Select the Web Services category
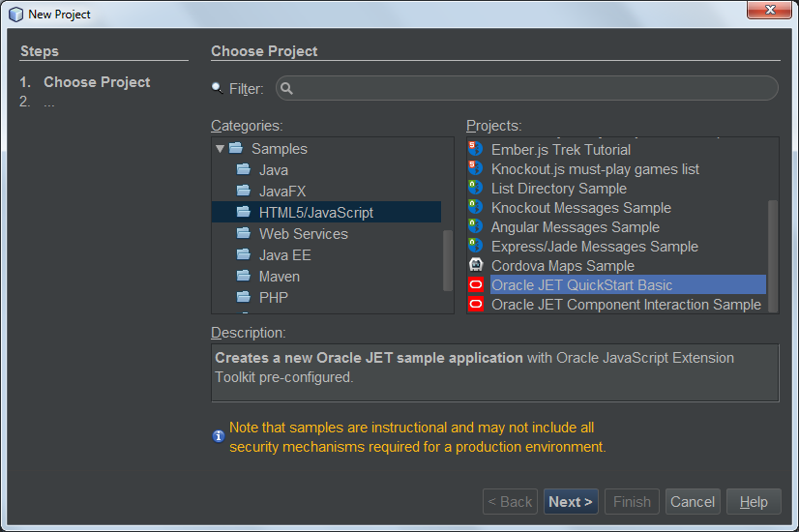This screenshot has width=799, height=532. click(303, 234)
